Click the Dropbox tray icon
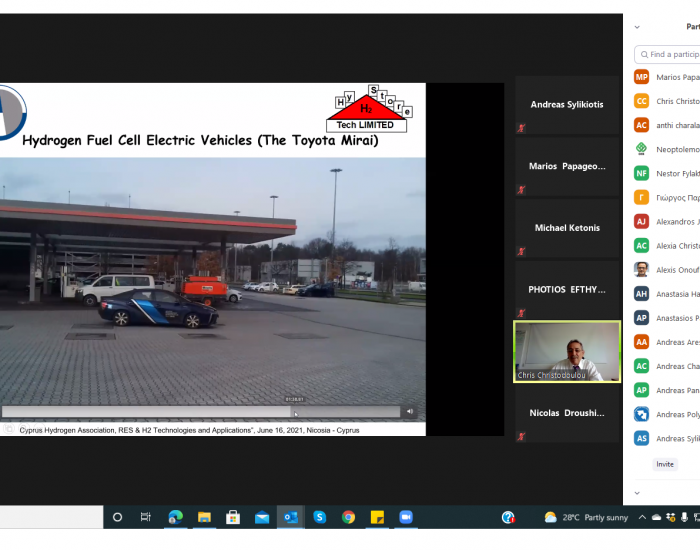Image resolution: width=700 pixels, height=550 pixels. click(671, 517)
